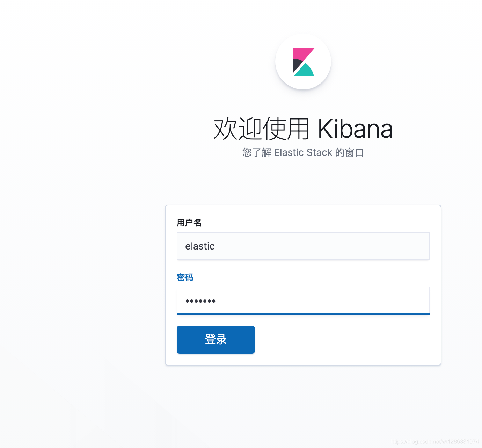The image size is (482, 448).
Task: Click the teal segment of Kibana logo
Action: (305, 71)
